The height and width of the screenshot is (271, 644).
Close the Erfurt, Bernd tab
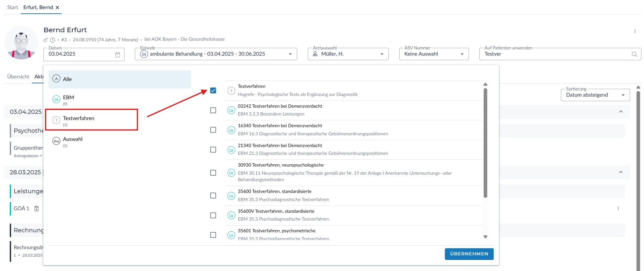57,7
